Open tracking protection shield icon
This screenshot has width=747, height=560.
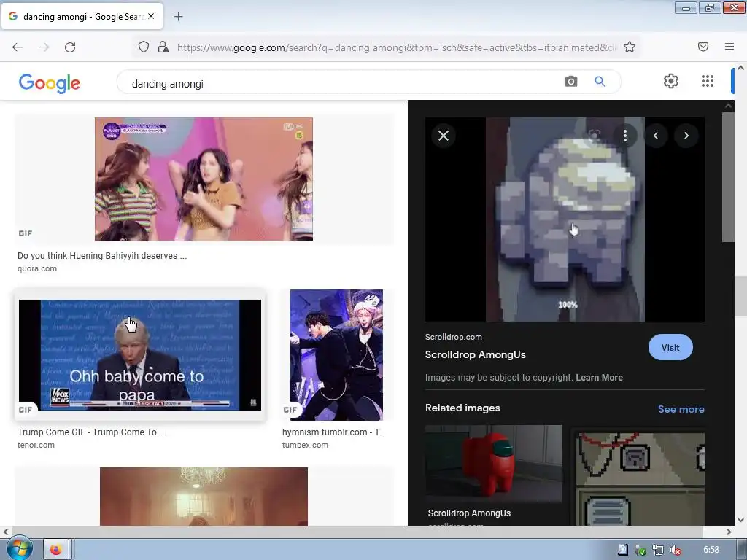(144, 47)
